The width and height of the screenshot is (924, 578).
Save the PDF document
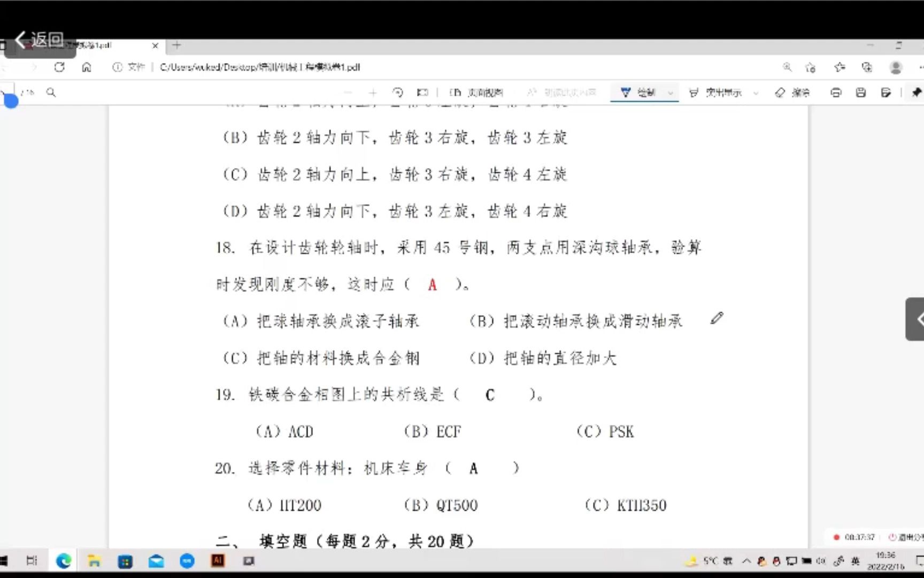[x=861, y=93]
